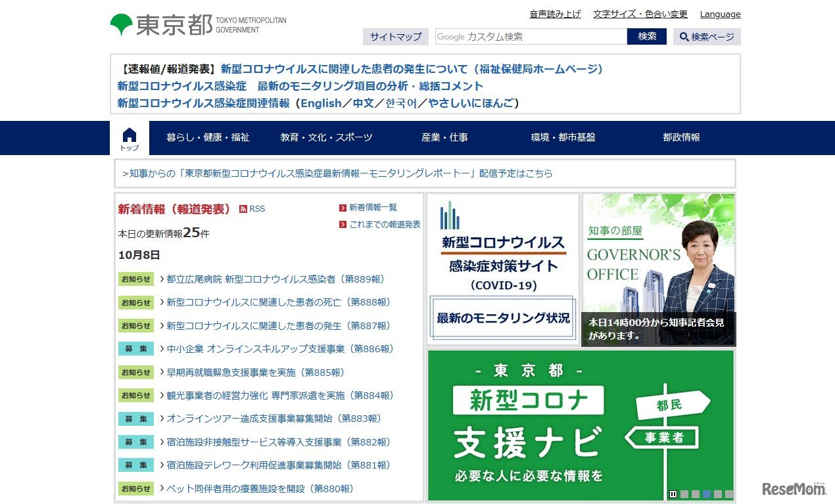Open 文字サイズ・色合い変更 display settings

click(x=640, y=13)
